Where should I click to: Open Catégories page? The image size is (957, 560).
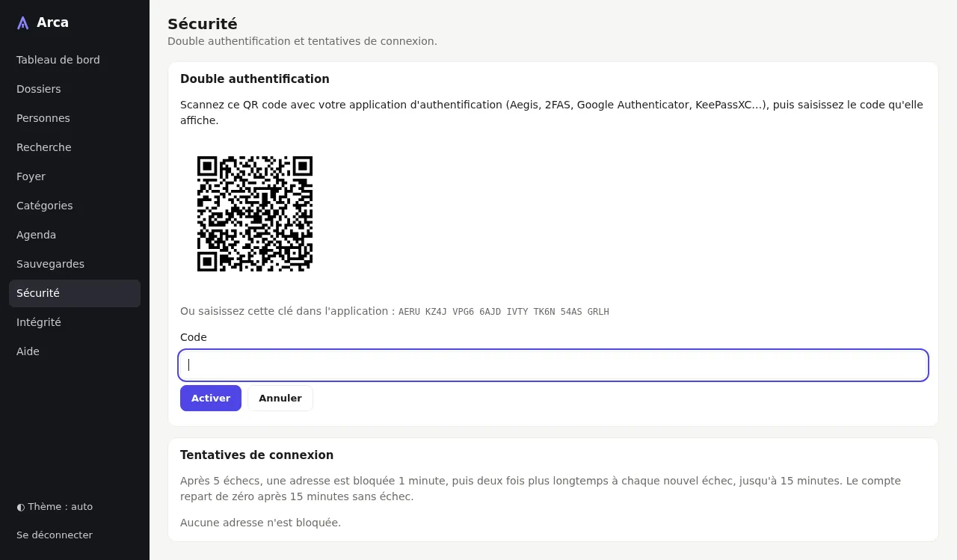(x=75, y=206)
